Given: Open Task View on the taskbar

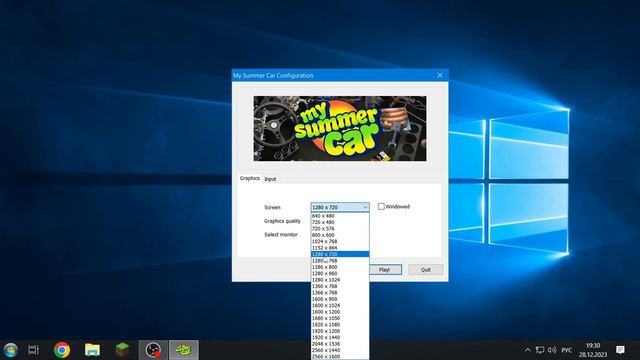Looking at the screenshot, I should coord(33,350).
